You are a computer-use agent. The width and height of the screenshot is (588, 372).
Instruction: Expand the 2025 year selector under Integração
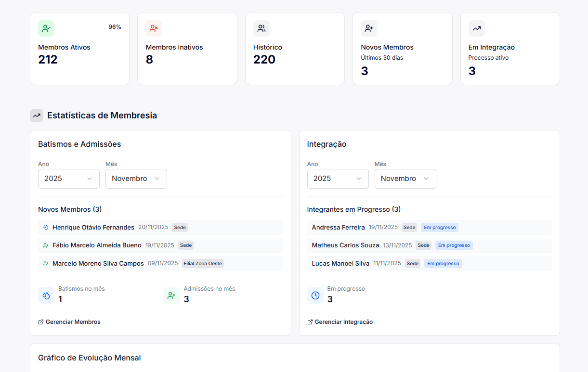[338, 179]
